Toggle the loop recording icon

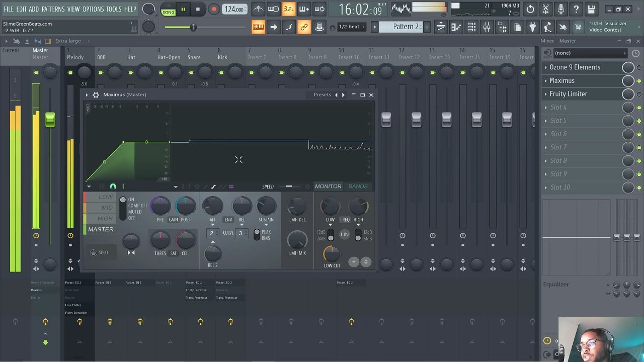click(x=319, y=9)
